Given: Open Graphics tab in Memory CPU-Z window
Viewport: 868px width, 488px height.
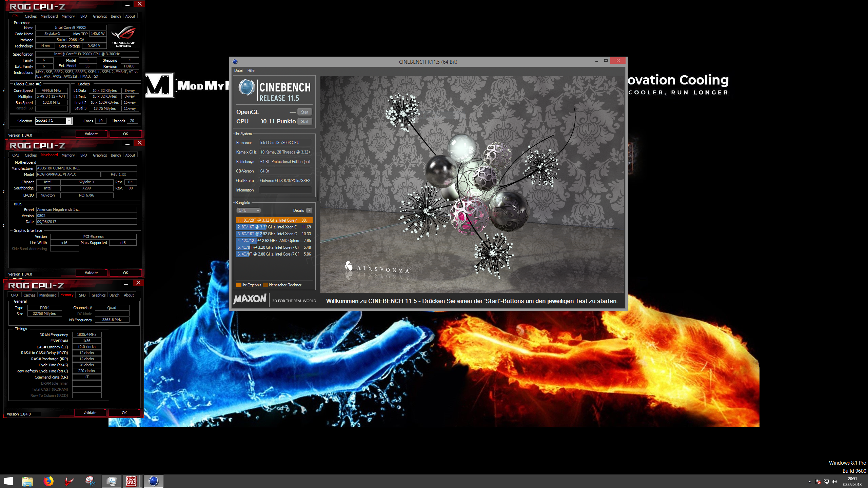Looking at the screenshot, I should tap(98, 295).
